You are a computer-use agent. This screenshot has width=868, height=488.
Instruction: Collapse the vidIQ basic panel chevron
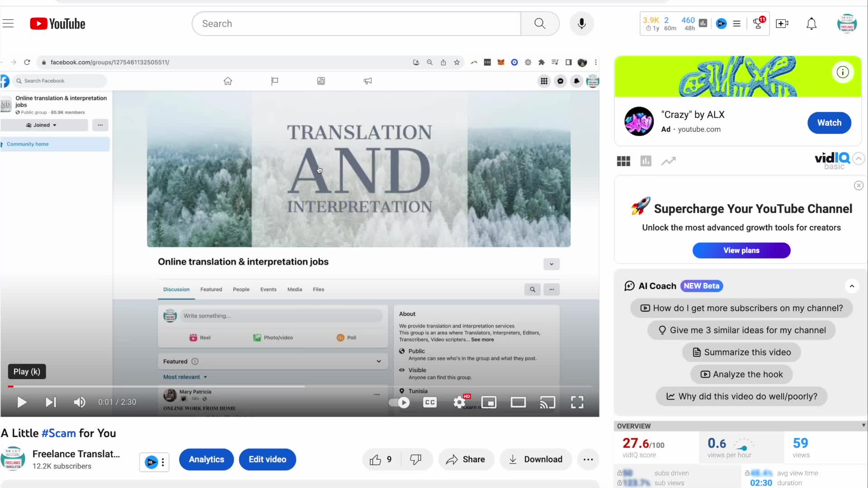tap(859, 159)
